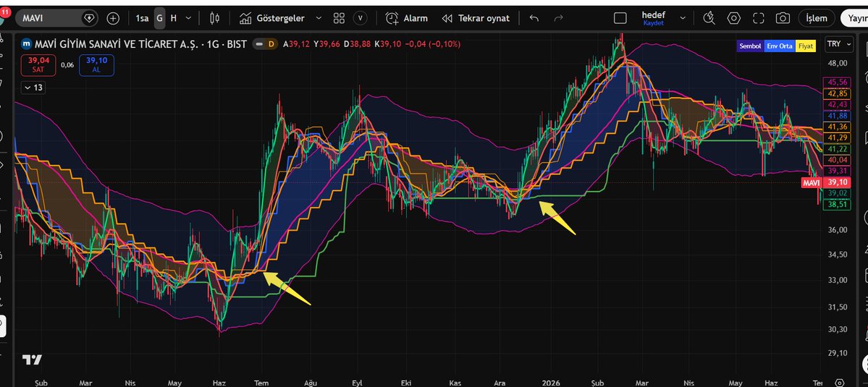
Task: Click the redo arrow icon
Action: (x=558, y=18)
